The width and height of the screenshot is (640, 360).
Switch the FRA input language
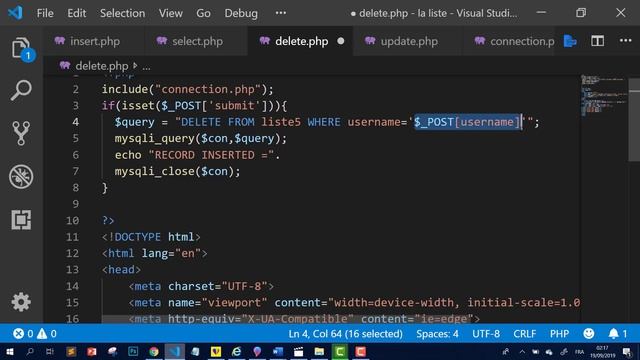point(579,352)
